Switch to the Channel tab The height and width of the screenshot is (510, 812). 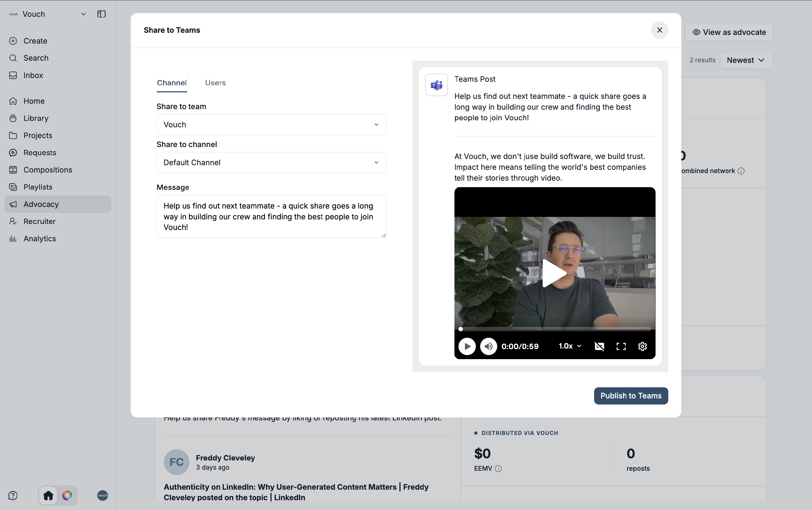tap(172, 83)
